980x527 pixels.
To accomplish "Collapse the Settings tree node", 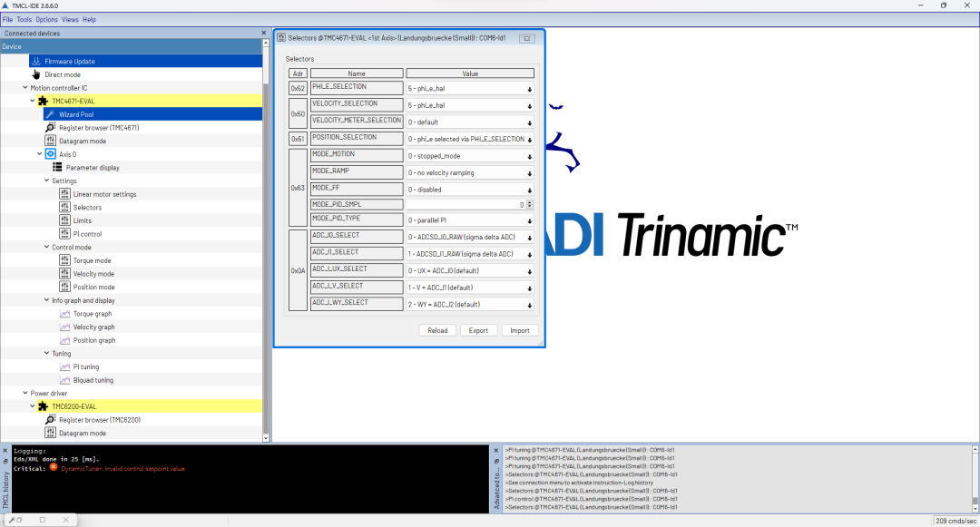I will [x=46, y=181].
